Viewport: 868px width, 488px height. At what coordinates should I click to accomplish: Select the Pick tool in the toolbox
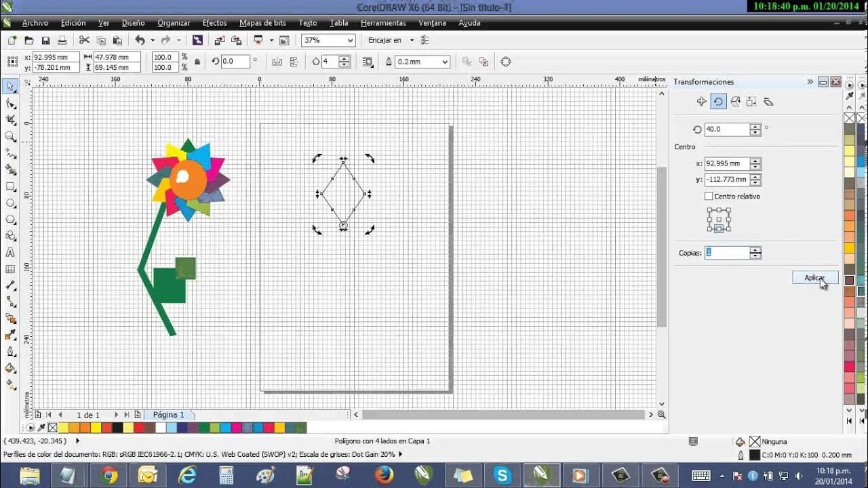tap(10, 87)
